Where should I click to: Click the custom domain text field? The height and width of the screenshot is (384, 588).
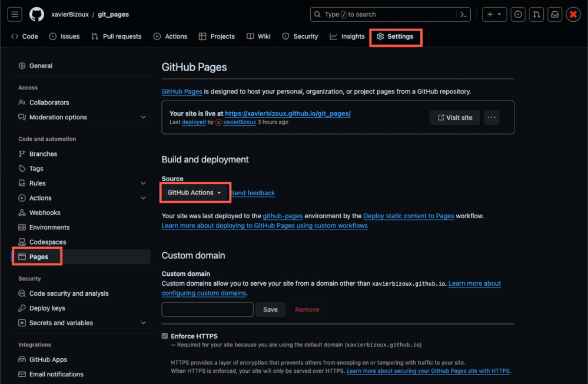pos(207,309)
